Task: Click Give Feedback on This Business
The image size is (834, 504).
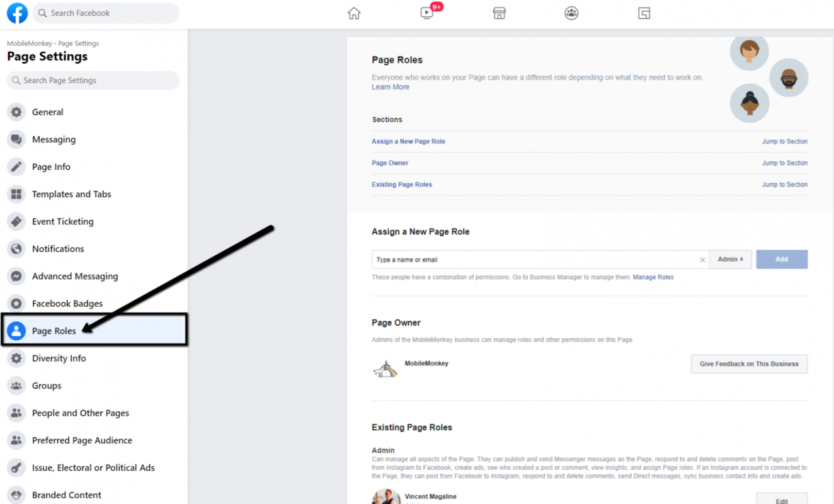Action: pos(749,364)
